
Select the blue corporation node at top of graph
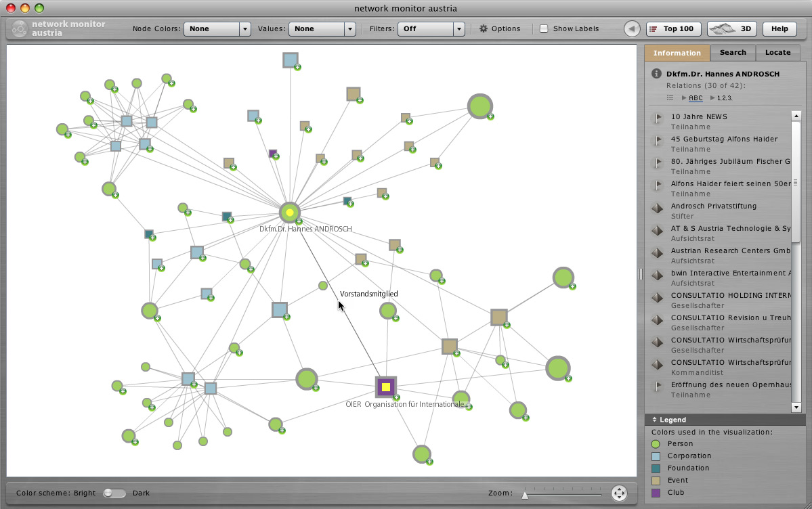tap(291, 60)
